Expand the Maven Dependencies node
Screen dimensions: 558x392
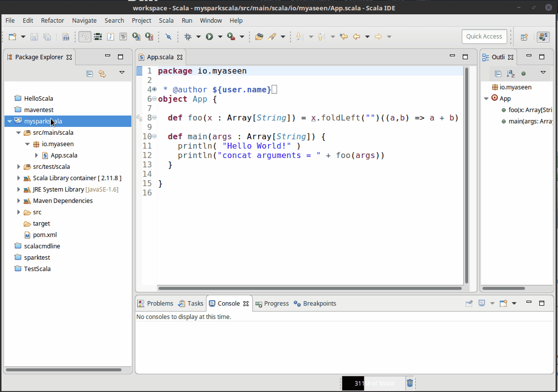pos(18,201)
